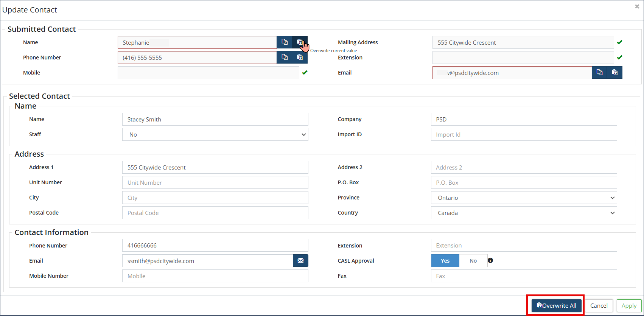Click the Mailing Address label
This screenshot has height=316, width=644.
358,42
